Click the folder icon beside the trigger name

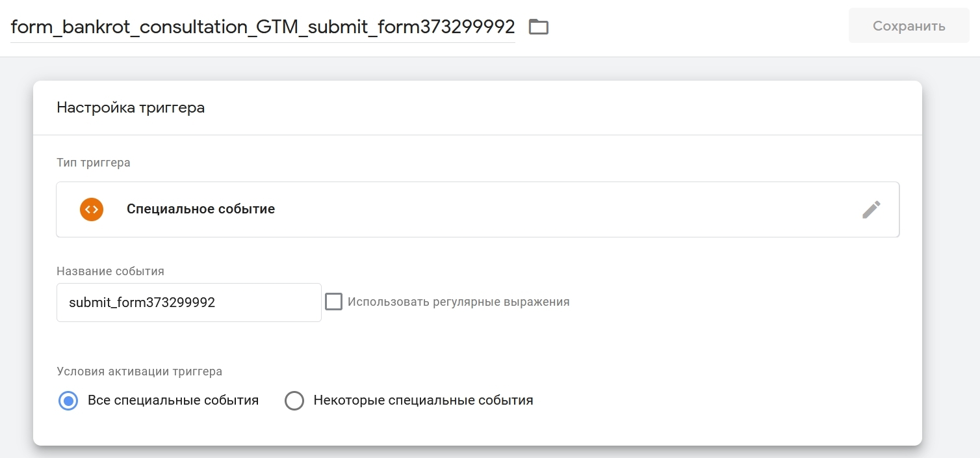click(x=539, y=27)
